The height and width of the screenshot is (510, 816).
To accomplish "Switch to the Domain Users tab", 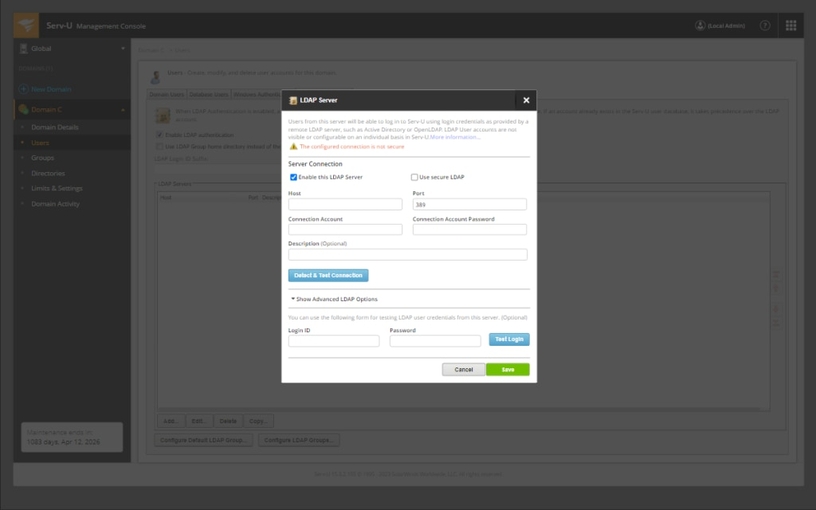I will click(x=167, y=94).
